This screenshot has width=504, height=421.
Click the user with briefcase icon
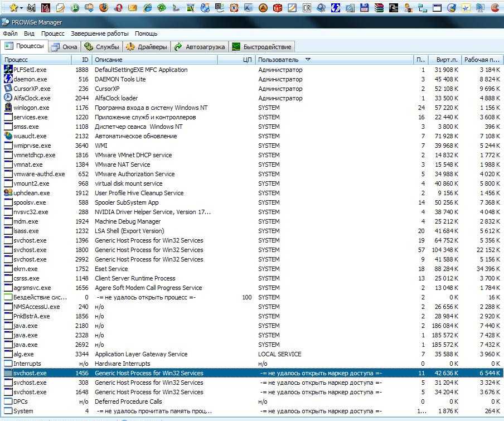click(x=408, y=8)
